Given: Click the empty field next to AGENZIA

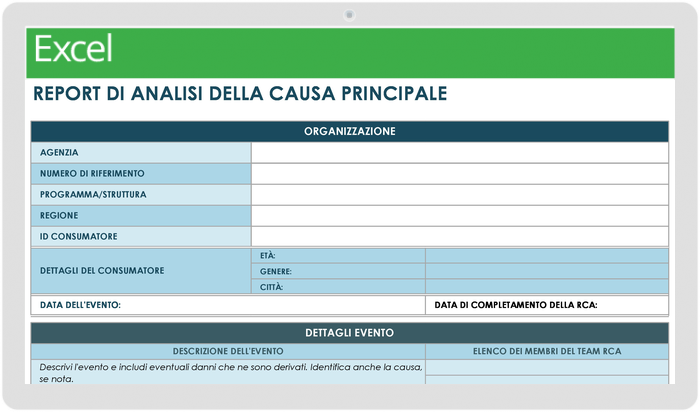Looking at the screenshot, I should coord(460,153).
